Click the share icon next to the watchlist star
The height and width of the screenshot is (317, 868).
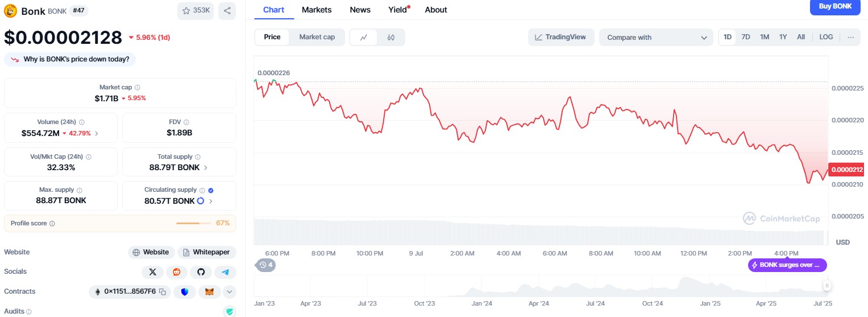(x=227, y=11)
